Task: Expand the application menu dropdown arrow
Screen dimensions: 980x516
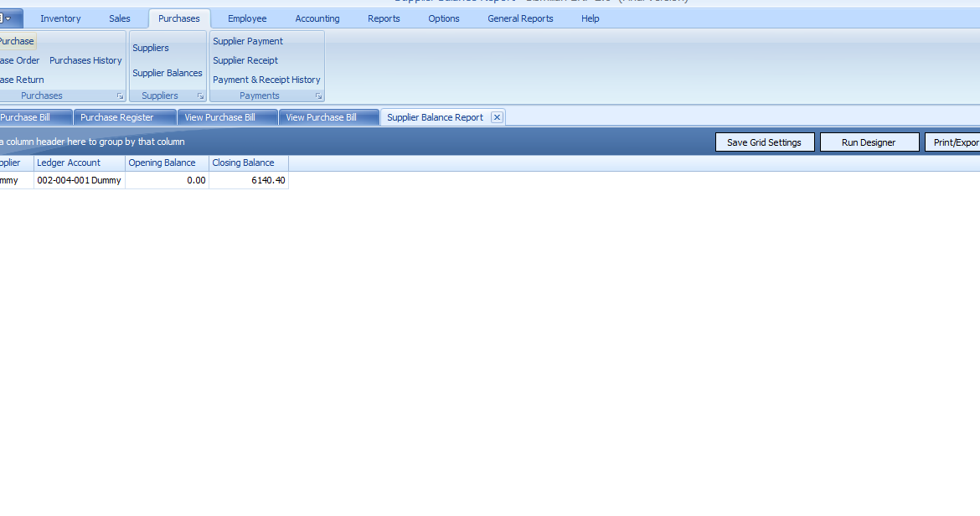Action: (8, 18)
